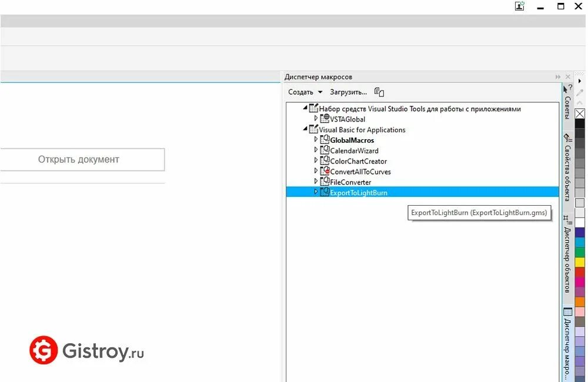Pick the light pink color swatch
Screen dimensions: 588x382
point(580,311)
